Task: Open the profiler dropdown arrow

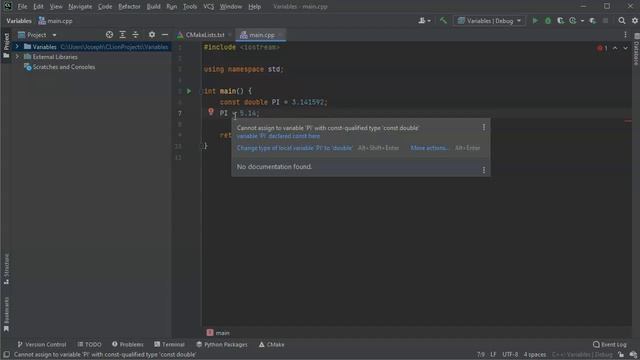Action: point(582,21)
